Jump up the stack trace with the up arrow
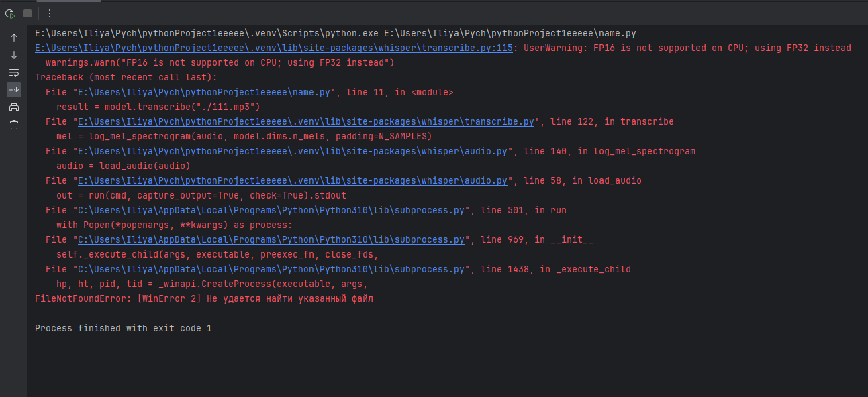 [x=14, y=38]
